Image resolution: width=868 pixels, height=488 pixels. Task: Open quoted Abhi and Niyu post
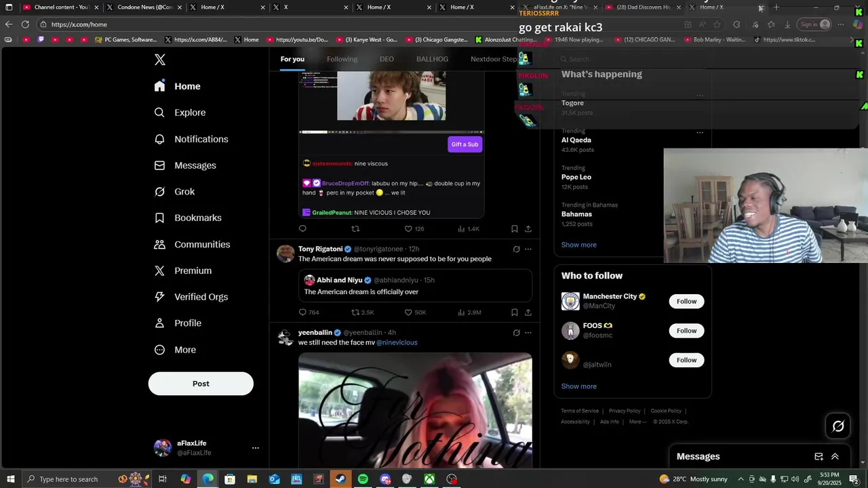pyautogui.click(x=415, y=285)
